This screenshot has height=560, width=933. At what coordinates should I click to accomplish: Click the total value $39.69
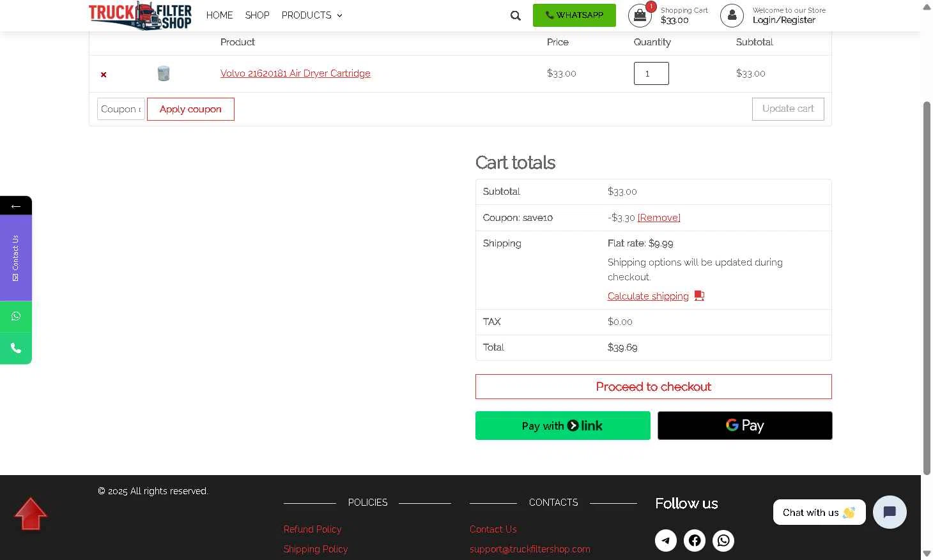click(622, 347)
